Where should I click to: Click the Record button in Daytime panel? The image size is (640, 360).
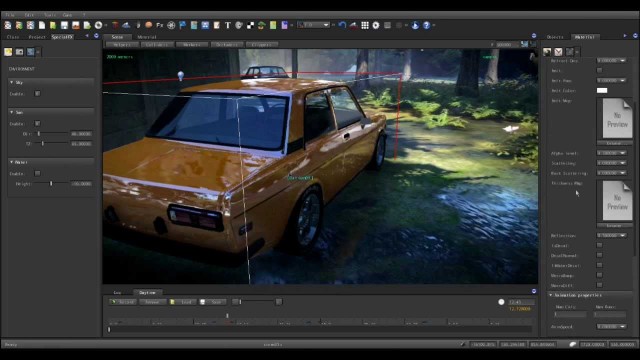[x=123, y=302]
